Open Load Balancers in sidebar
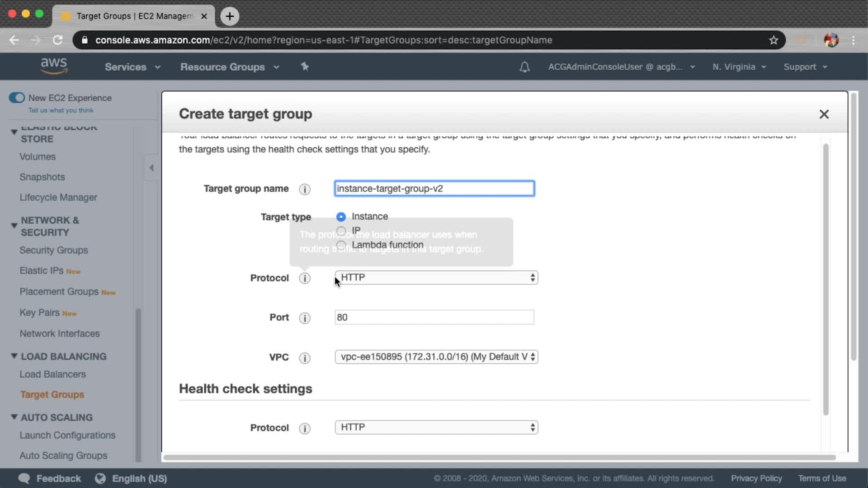Viewport: 868px width, 488px height. 52,374
